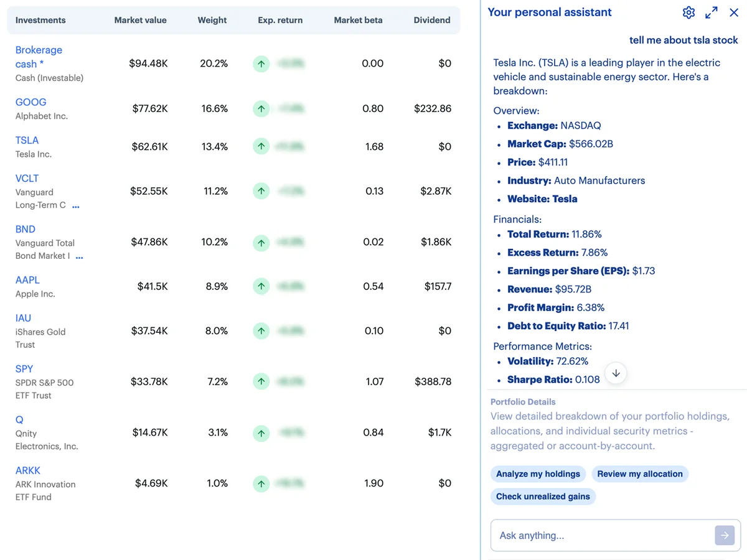Click the send arrow in the chat box

click(x=724, y=535)
